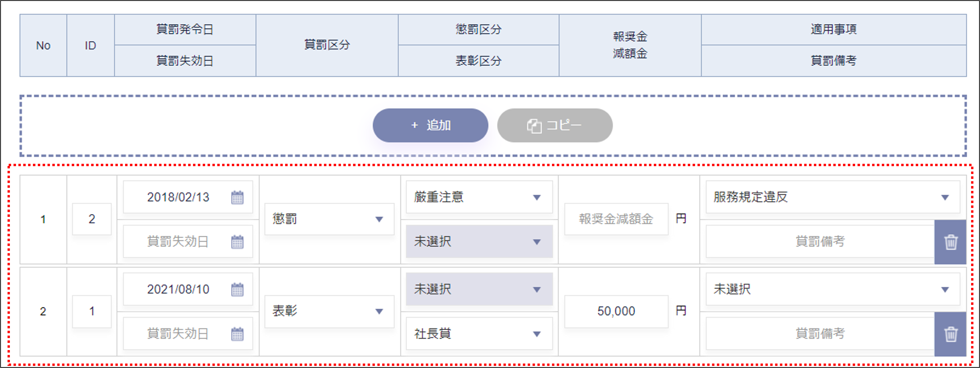Click the 50,000 amount field
The image size is (980, 368).
(x=616, y=311)
